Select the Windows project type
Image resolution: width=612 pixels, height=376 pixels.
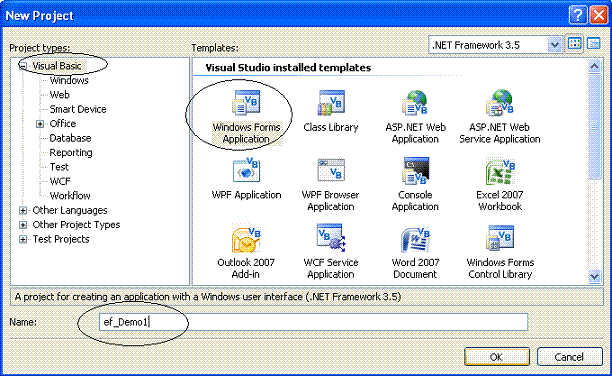(x=69, y=80)
